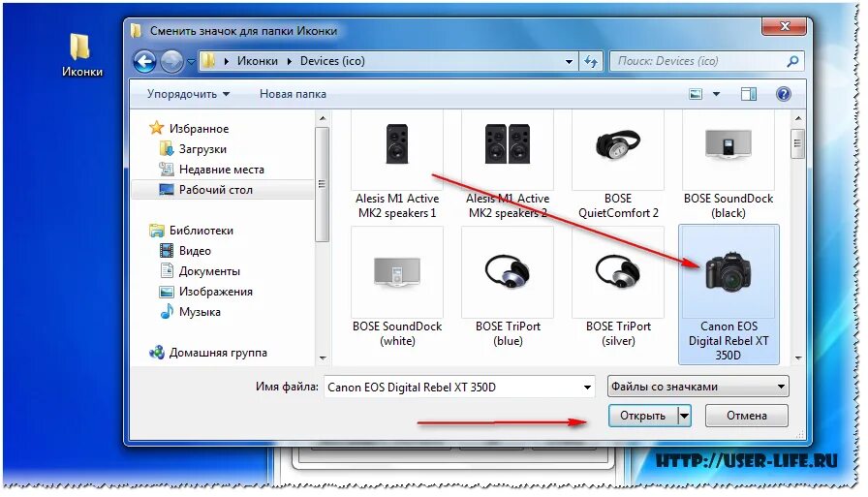Select the Иконки folder on desktop
Viewport: 868px width, 497px height.
(82, 55)
